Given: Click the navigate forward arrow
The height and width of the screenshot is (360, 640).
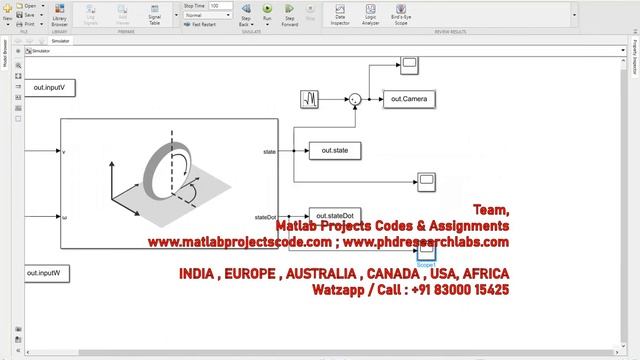Looking at the screenshot, I should tap(29, 41).
